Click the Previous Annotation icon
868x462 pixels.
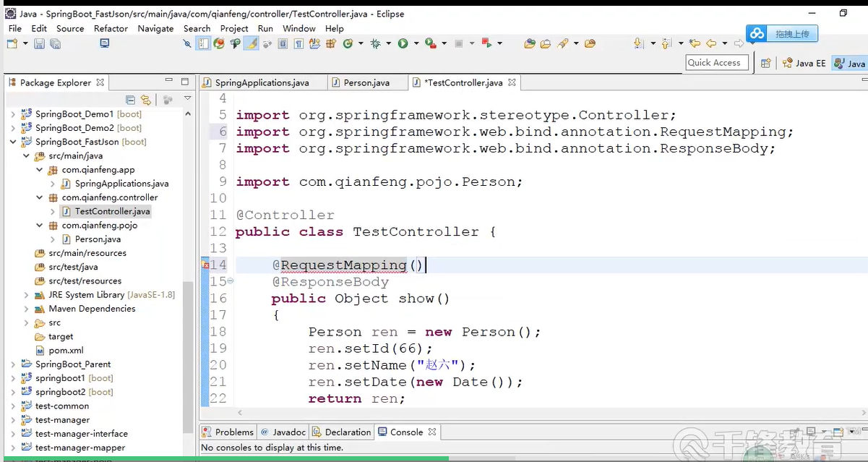pyautogui.click(x=666, y=43)
